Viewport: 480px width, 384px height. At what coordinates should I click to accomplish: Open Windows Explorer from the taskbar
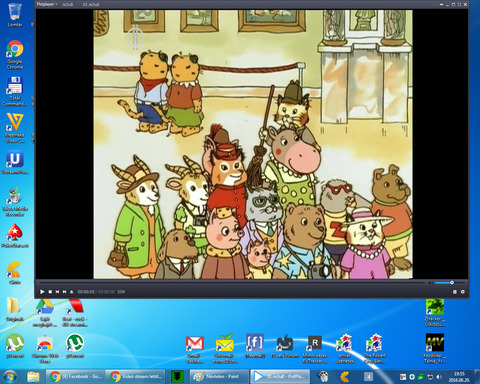[x=33, y=377]
